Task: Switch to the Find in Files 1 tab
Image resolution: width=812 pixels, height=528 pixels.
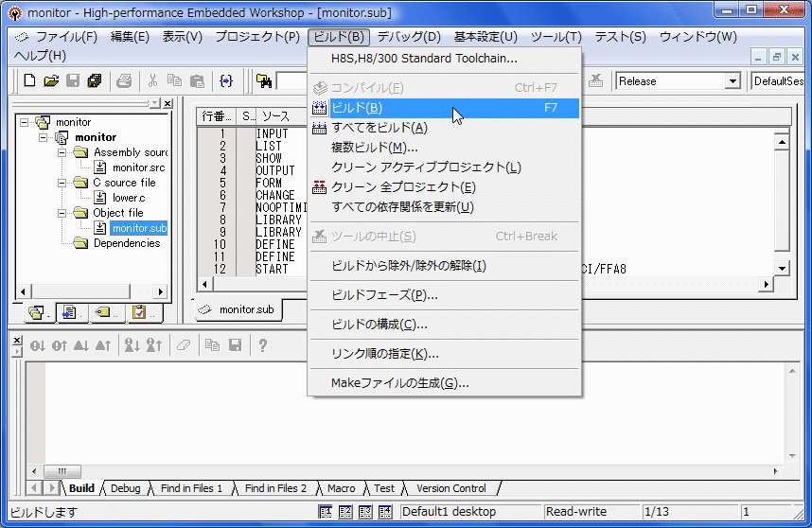Action: 191,488
